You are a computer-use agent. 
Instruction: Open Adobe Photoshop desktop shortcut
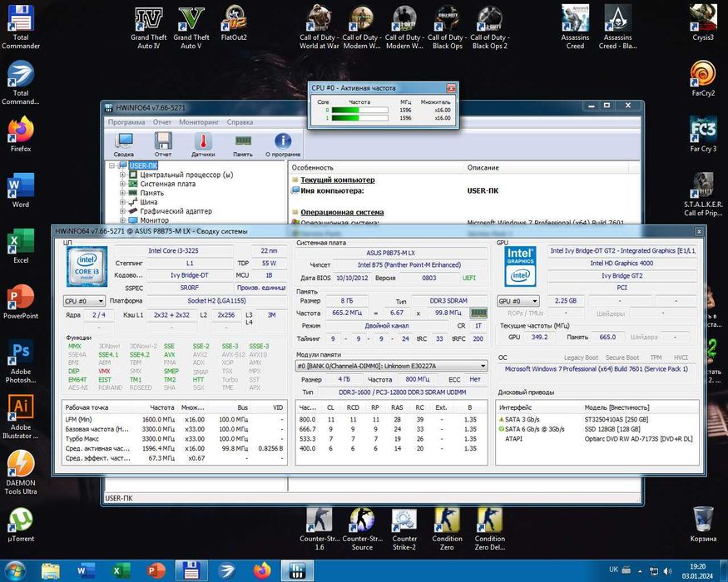(x=21, y=362)
